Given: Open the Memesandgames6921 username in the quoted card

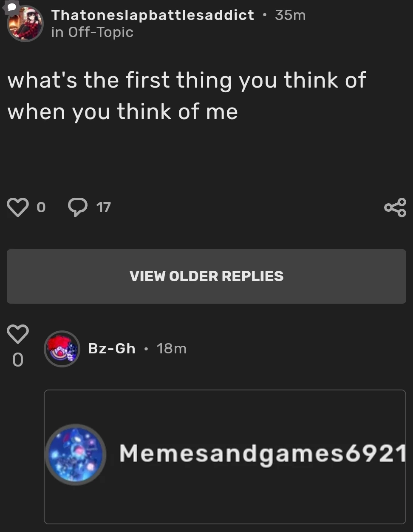Looking at the screenshot, I should tap(262, 453).
